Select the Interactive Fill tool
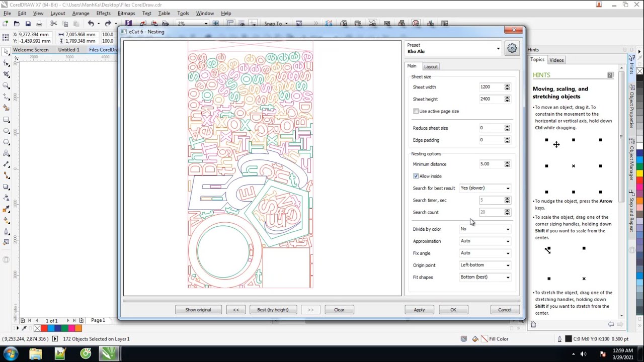The image size is (644, 362). pos(6,221)
